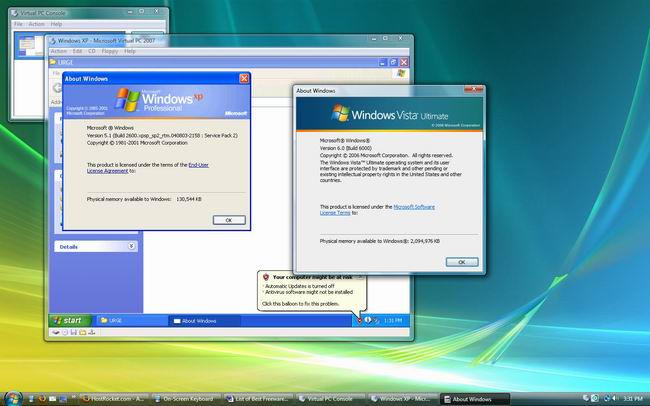Select the URGE taskbar button in XP

(x=132, y=321)
